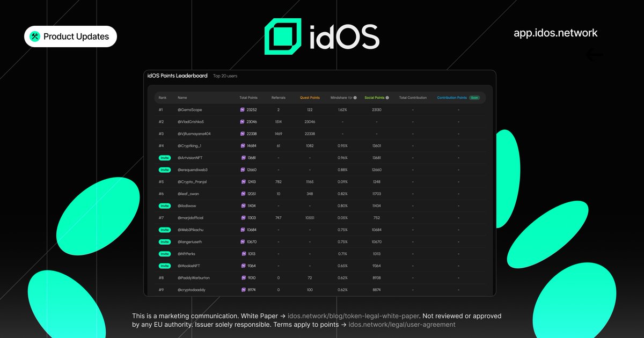Sort by Total Points column header

tap(248, 98)
